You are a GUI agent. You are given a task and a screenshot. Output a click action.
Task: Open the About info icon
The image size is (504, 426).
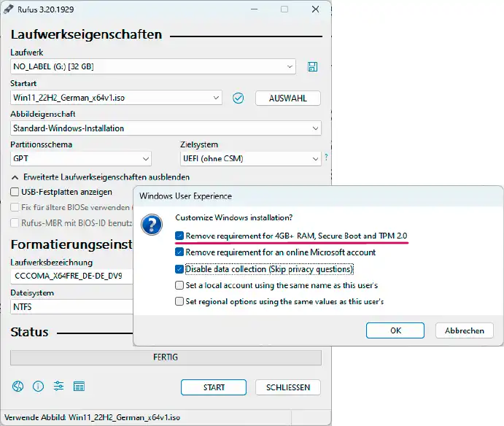point(38,386)
